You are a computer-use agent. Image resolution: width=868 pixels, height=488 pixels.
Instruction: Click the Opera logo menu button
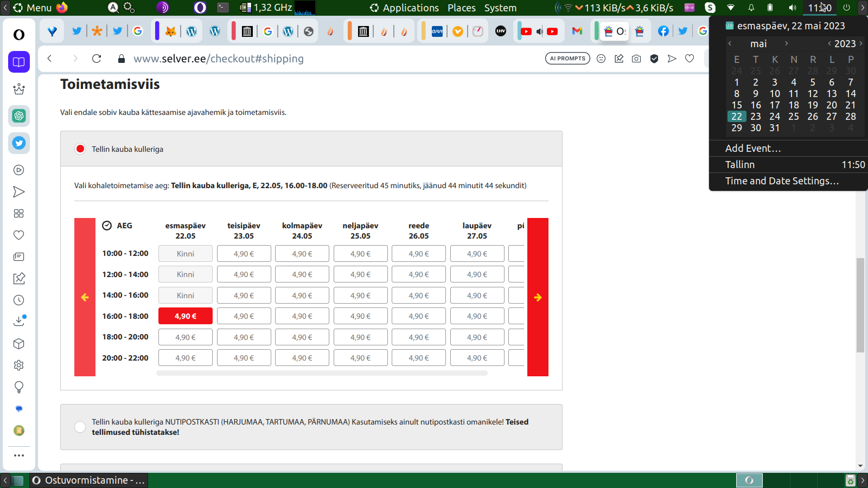pos(19,35)
